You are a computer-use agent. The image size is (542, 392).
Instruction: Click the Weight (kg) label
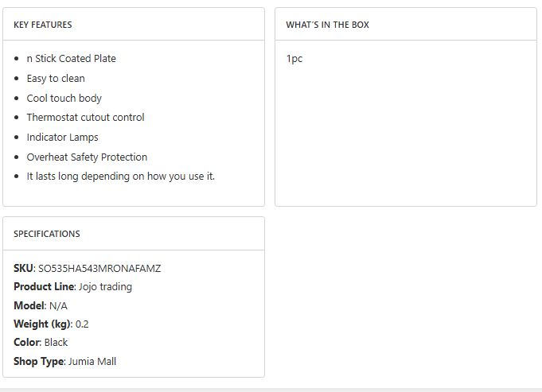[x=43, y=324]
